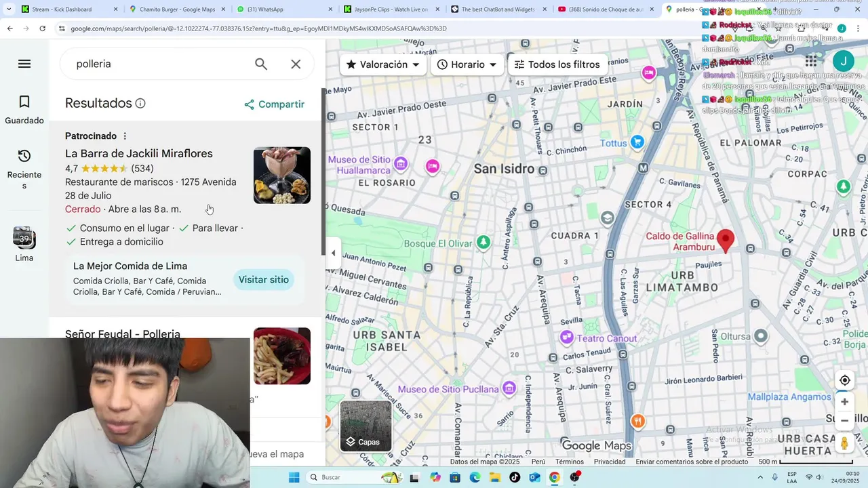Image resolution: width=868 pixels, height=488 pixels.
Task: Click the Teatro Canout marker
Action: coord(566,338)
